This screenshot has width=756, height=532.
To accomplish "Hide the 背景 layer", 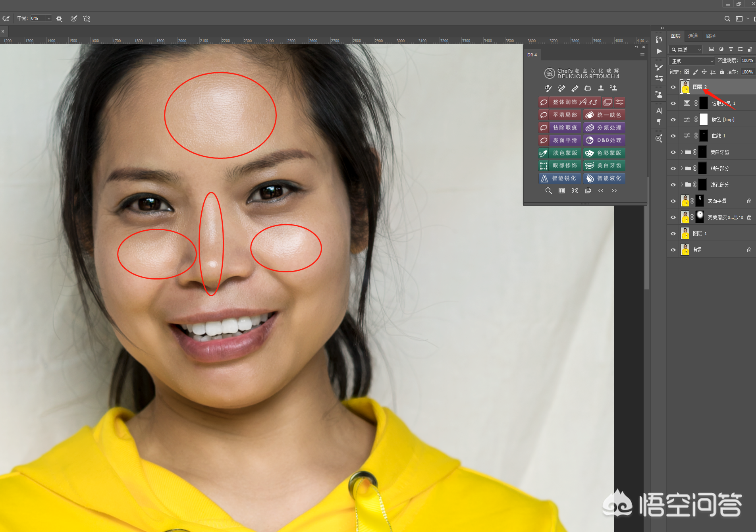I will pyautogui.click(x=673, y=250).
